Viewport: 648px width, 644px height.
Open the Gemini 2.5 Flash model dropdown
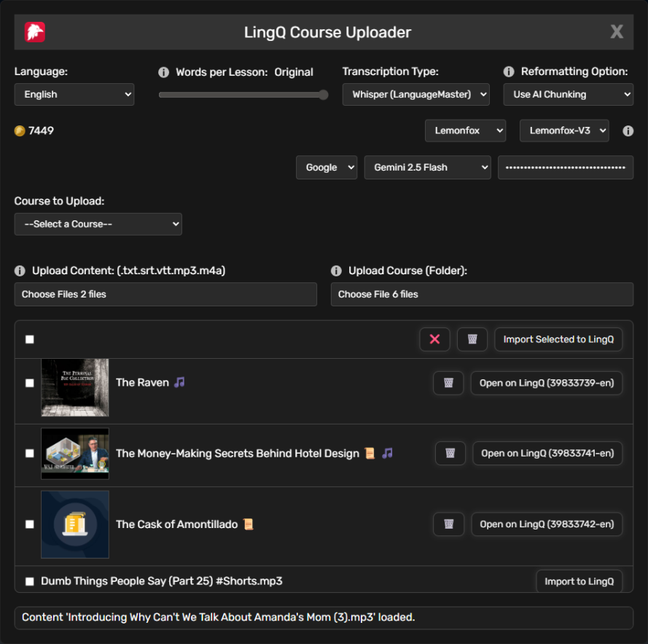tap(427, 168)
